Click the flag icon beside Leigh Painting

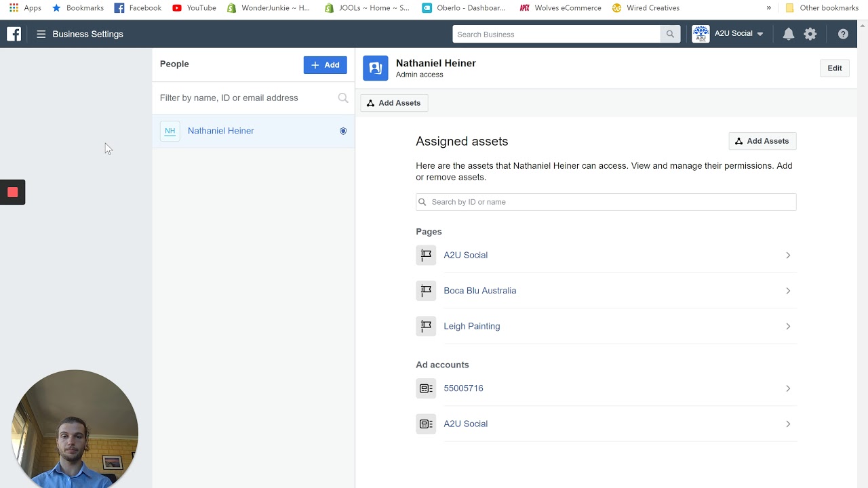pyautogui.click(x=426, y=326)
